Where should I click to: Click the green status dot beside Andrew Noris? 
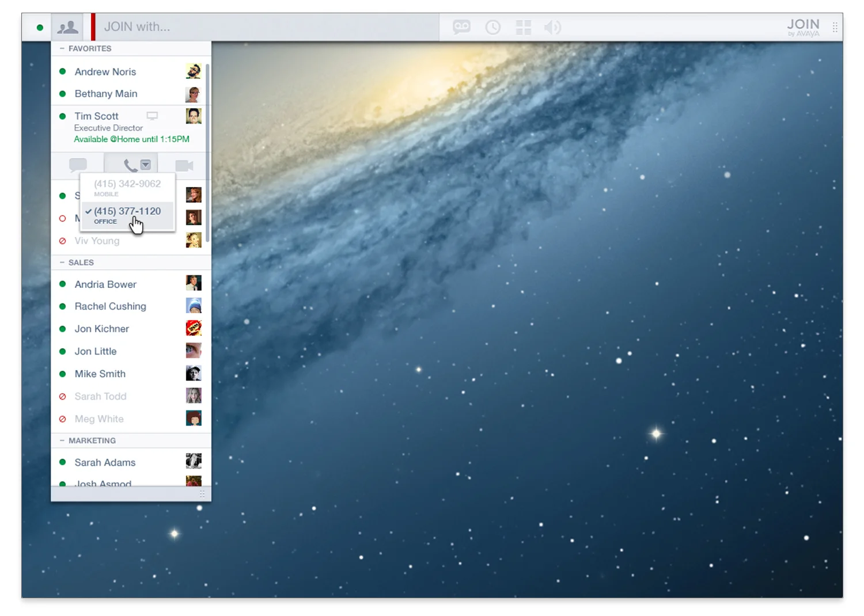coord(62,71)
